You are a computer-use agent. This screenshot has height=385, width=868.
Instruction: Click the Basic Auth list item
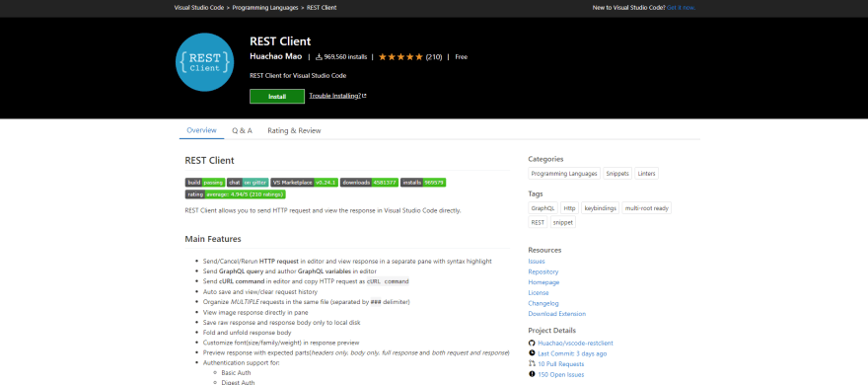[237, 373]
